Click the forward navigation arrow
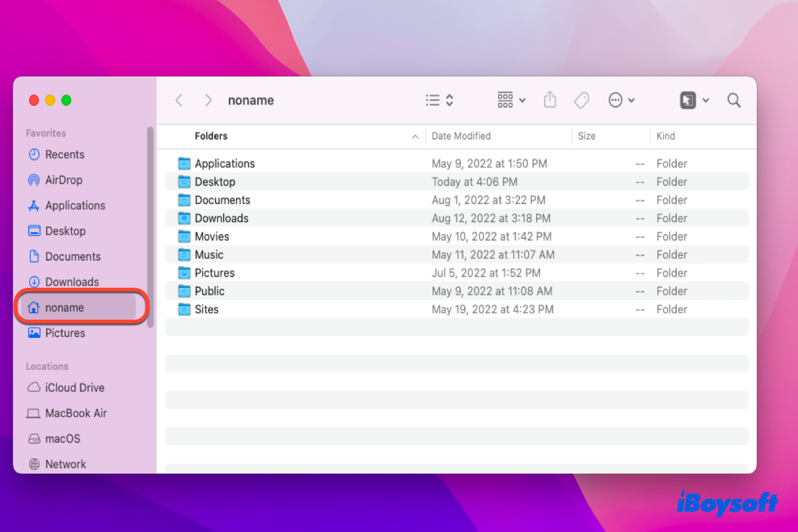 click(x=207, y=100)
